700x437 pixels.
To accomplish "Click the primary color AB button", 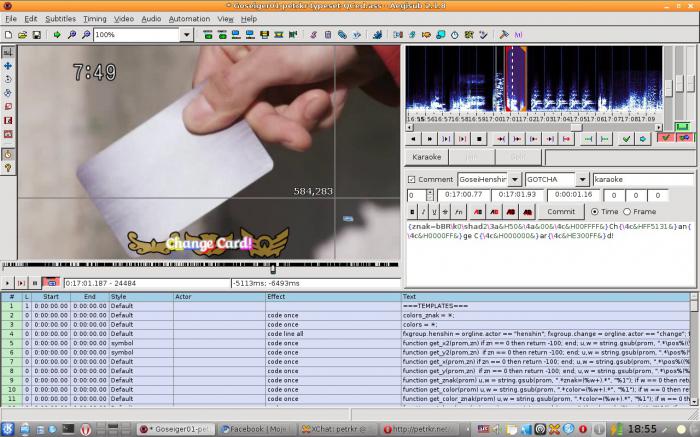I will (478, 212).
